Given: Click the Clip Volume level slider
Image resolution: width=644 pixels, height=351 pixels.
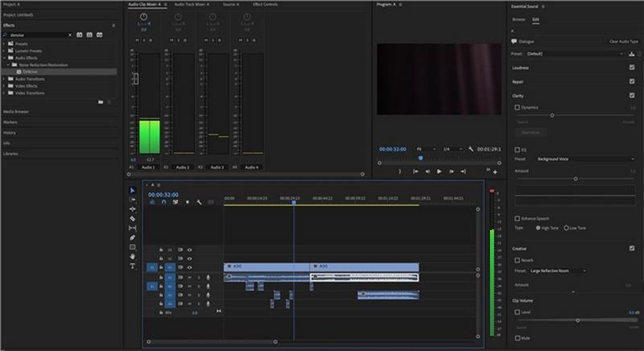Looking at the screenshot, I should (x=577, y=320).
